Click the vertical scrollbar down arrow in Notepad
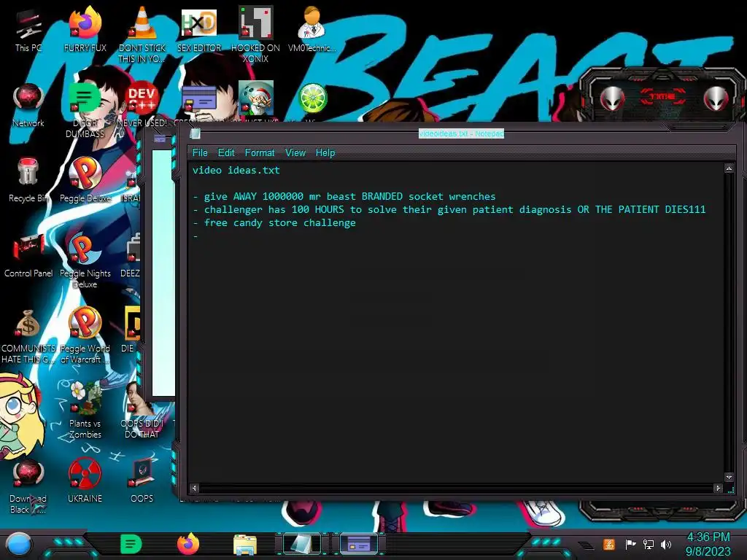 [x=729, y=477]
